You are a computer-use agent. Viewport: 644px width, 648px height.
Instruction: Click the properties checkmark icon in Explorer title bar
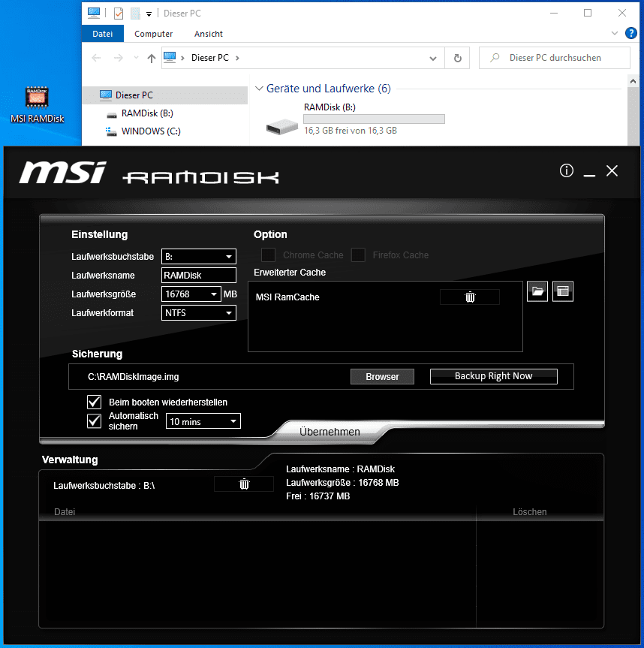click(x=119, y=14)
